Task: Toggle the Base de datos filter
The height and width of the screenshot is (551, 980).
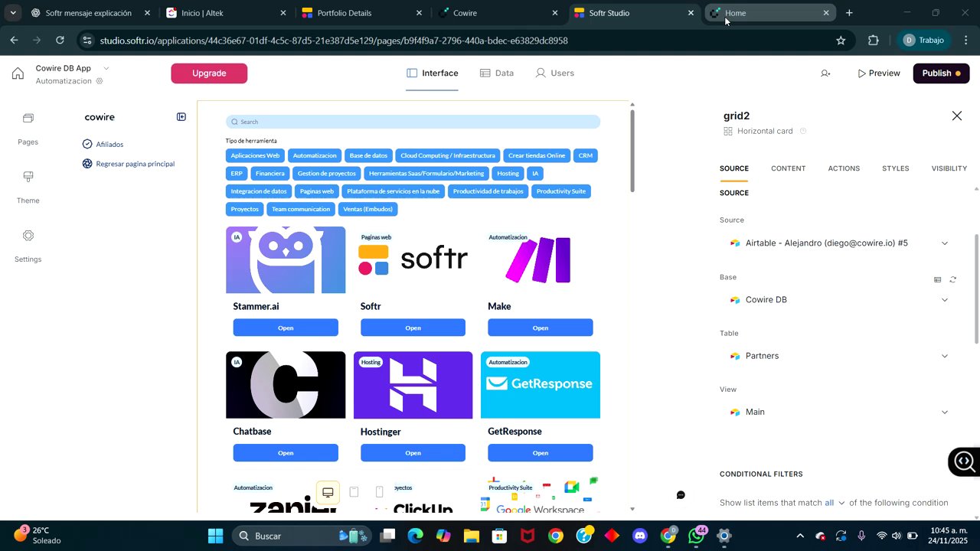Action: 368,155
